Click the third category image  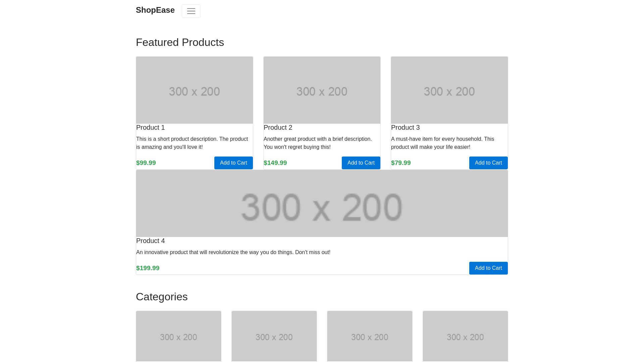370,336
